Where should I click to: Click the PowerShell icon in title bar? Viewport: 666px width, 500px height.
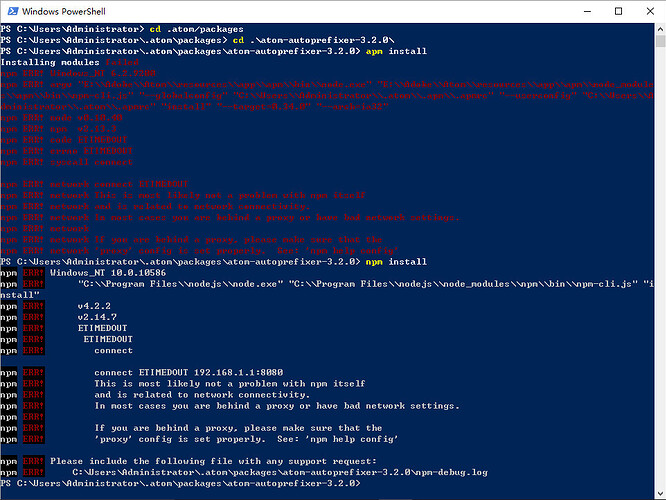[x=12, y=11]
